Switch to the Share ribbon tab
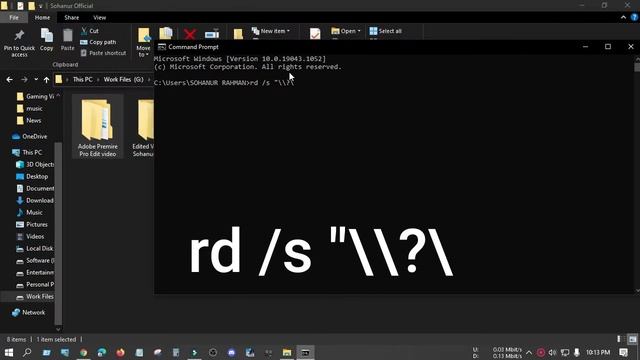Screen dimensions: 640x360 71,18
